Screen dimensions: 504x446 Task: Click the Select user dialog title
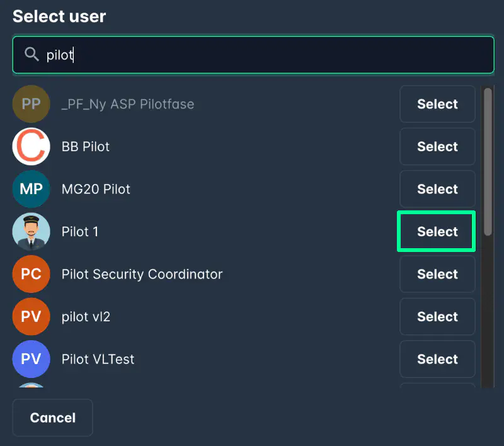coord(59,16)
